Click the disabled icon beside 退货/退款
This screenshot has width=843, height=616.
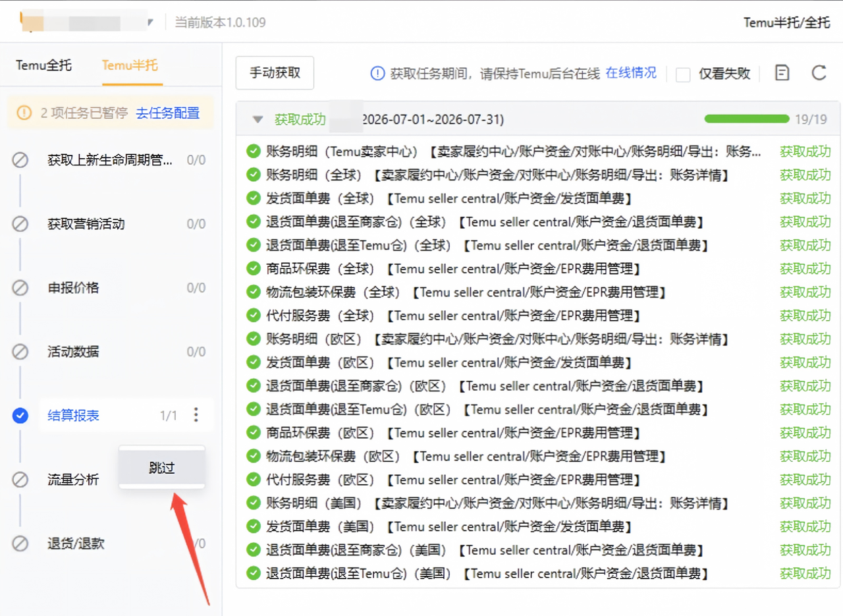pyautogui.click(x=20, y=544)
